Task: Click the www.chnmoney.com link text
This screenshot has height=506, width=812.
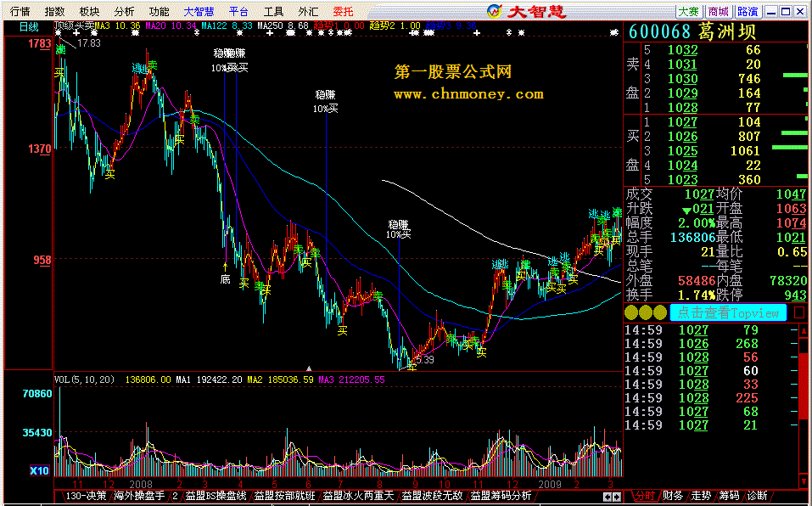Action: point(468,94)
